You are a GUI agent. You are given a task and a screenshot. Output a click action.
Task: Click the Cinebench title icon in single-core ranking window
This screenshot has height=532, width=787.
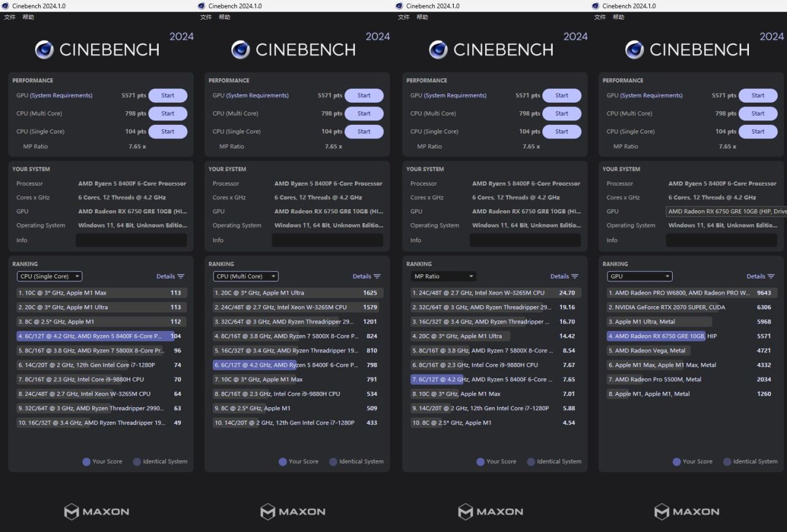(5, 6)
